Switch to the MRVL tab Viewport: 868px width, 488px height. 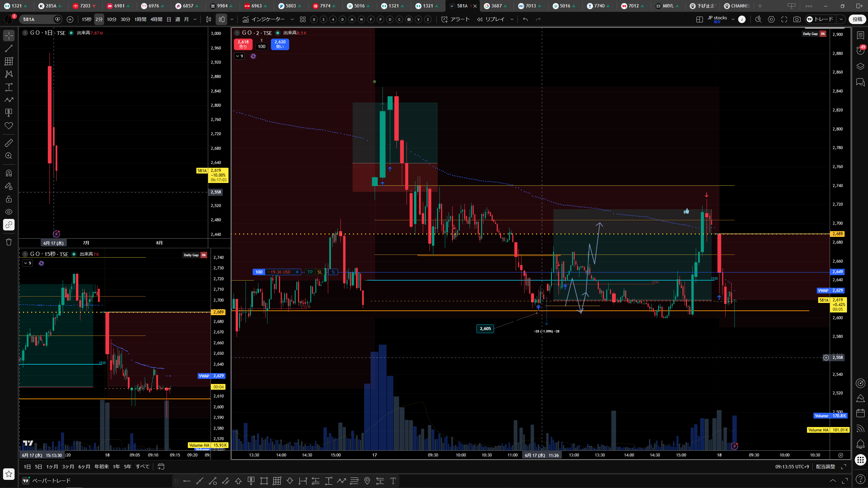pyautogui.click(x=668, y=6)
